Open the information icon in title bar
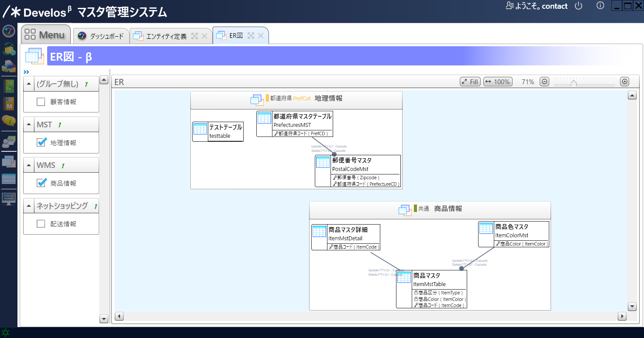 [x=600, y=6]
